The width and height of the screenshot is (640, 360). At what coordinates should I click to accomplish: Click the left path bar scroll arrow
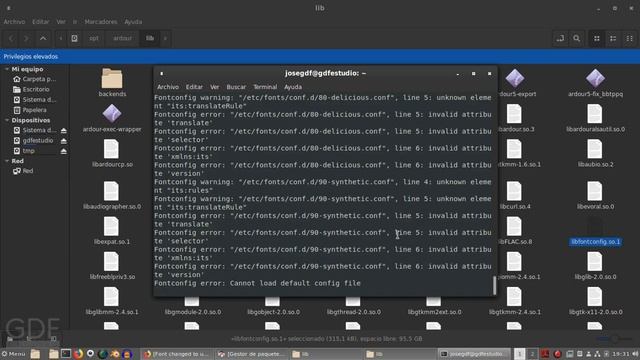(x=60, y=38)
